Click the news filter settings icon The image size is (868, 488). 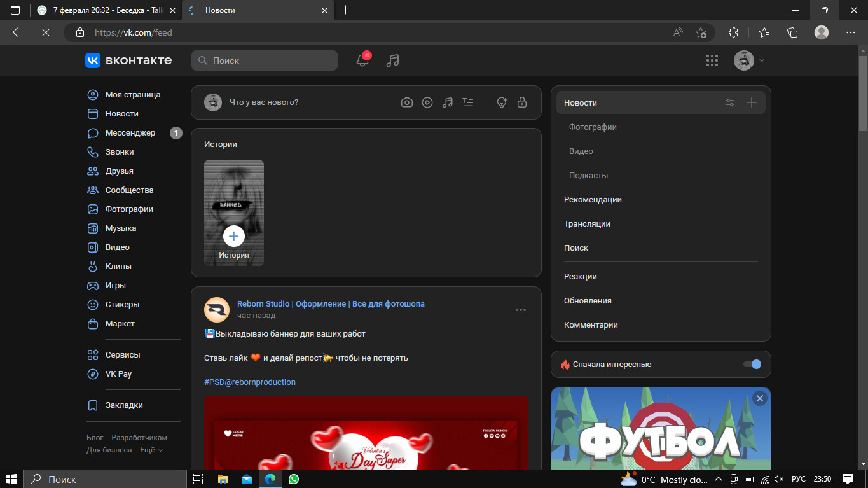click(730, 103)
